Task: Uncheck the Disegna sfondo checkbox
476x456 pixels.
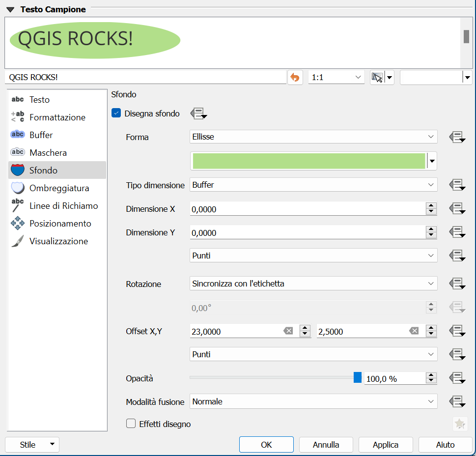Action: pyautogui.click(x=116, y=113)
